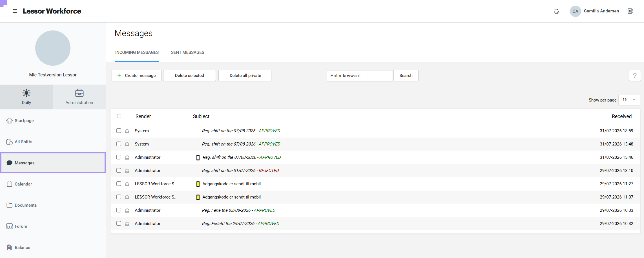Click the Daily sun icon
This screenshot has width=644, height=258.
click(x=26, y=93)
